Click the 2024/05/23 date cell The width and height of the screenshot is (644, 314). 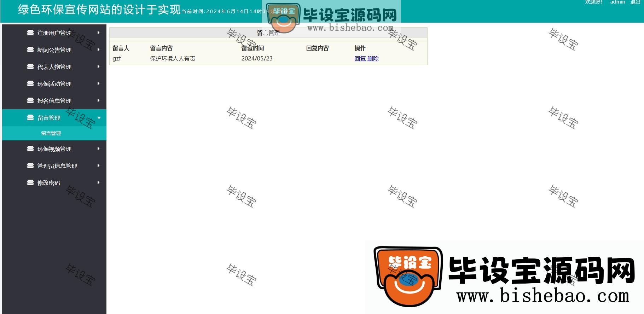click(257, 59)
